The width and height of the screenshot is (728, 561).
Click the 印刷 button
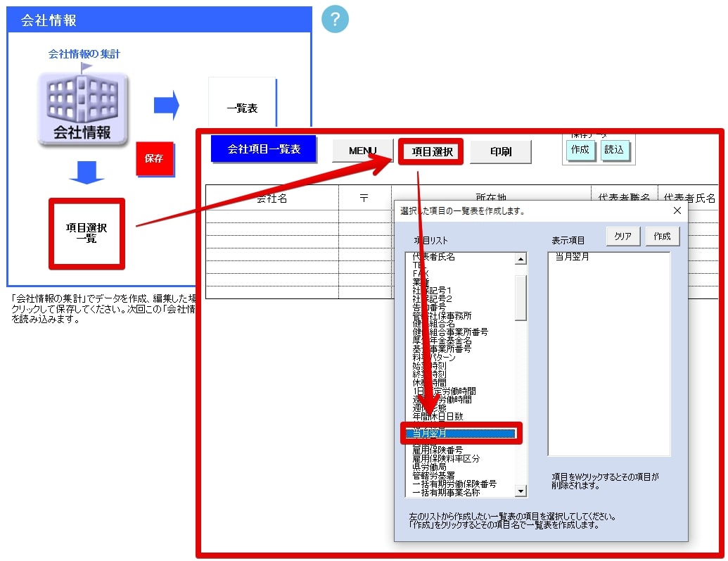point(501,151)
